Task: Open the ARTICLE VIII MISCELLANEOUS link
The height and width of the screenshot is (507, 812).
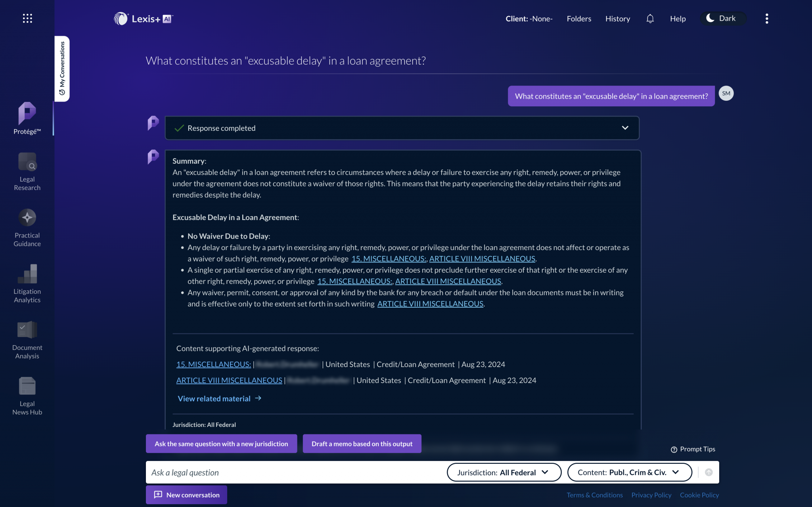Action: click(229, 380)
